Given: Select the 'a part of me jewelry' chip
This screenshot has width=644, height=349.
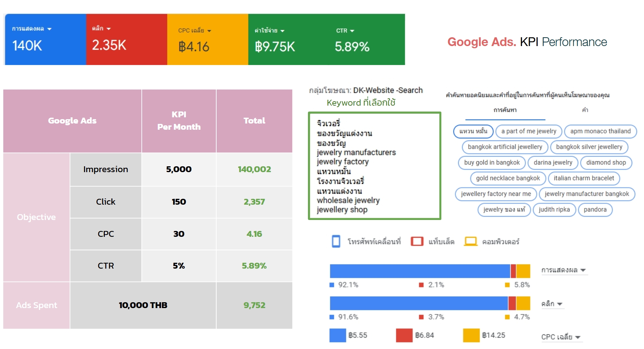Looking at the screenshot, I should click(529, 131).
